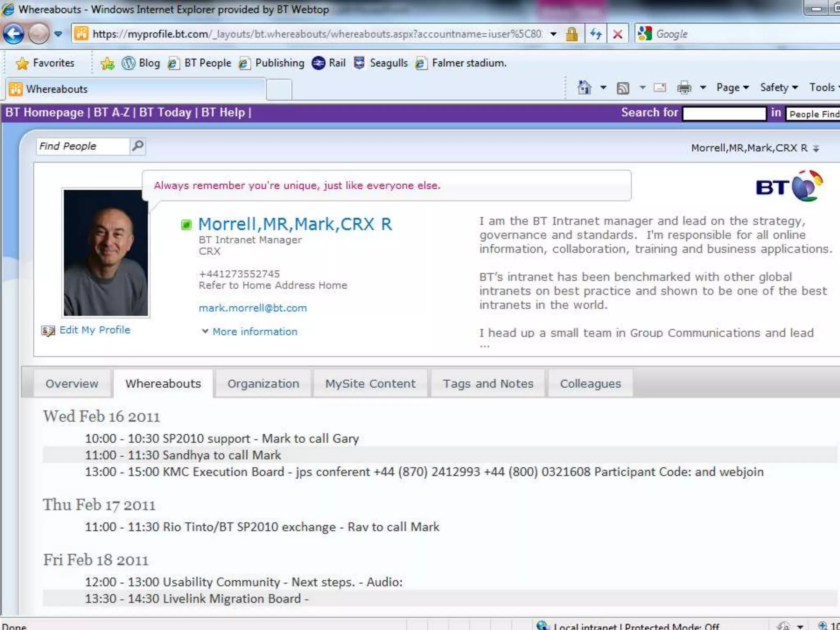Open the recent pages dropdown beside Forward
This screenshot has width=840, height=630.
point(58,34)
